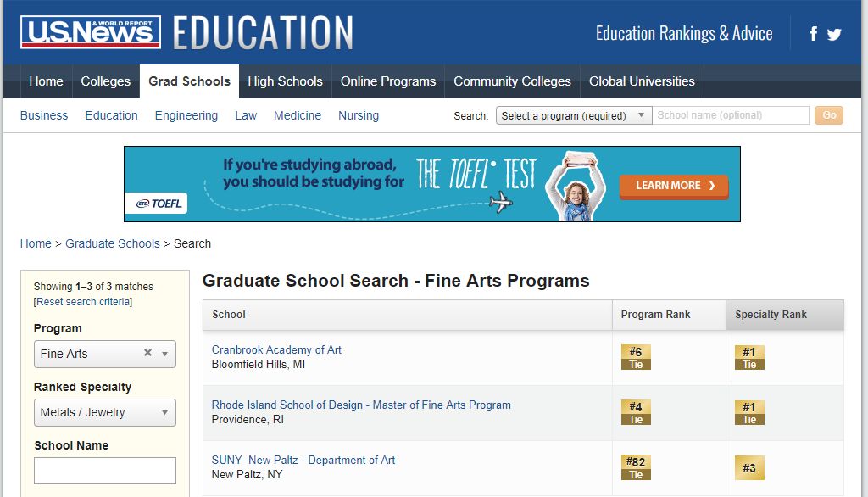Image resolution: width=868 pixels, height=497 pixels.
Task: Click the School Name sidebar text box
Action: (x=105, y=471)
